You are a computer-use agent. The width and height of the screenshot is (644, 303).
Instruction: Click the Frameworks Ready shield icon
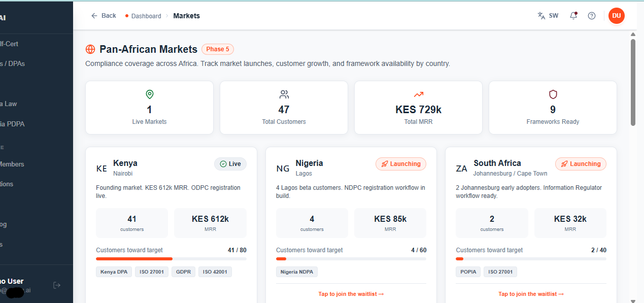[x=553, y=94]
